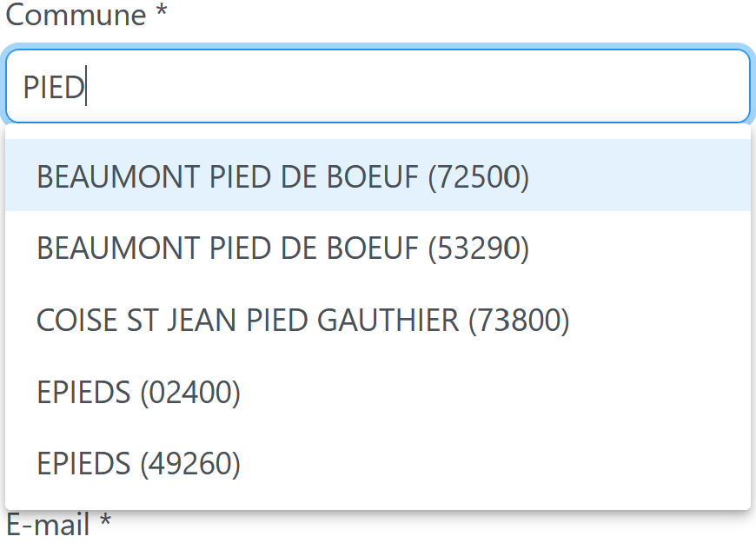The image size is (756, 543).
Task: Select the commune with postal code 73800
Action: click(x=378, y=319)
